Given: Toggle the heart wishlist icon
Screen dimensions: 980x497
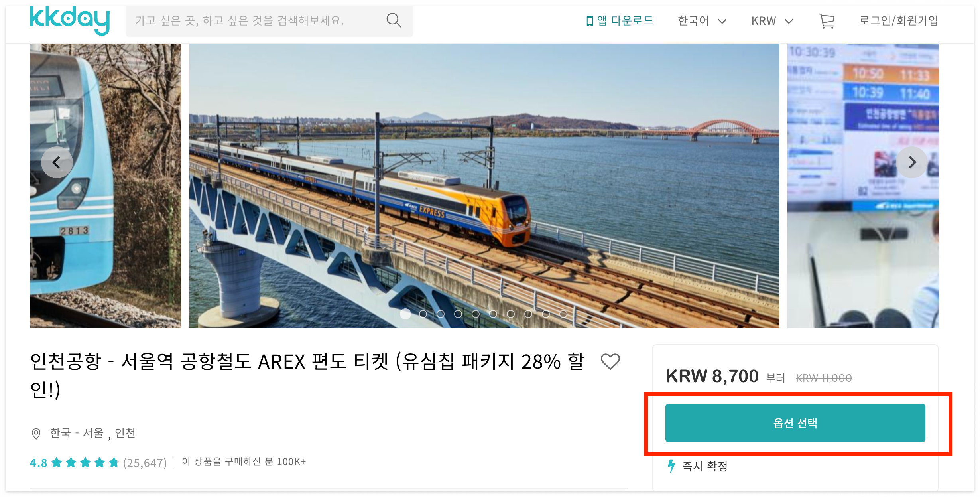Looking at the screenshot, I should click(x=610, y=361).
